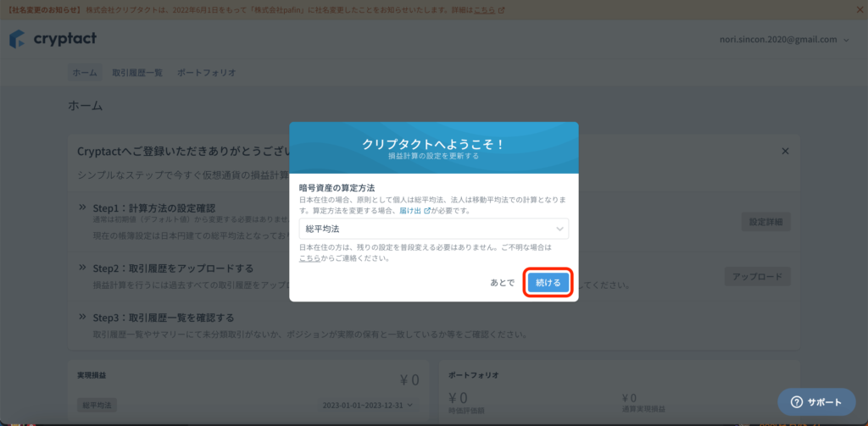Click the cryptact logo icon

(17, 39)
